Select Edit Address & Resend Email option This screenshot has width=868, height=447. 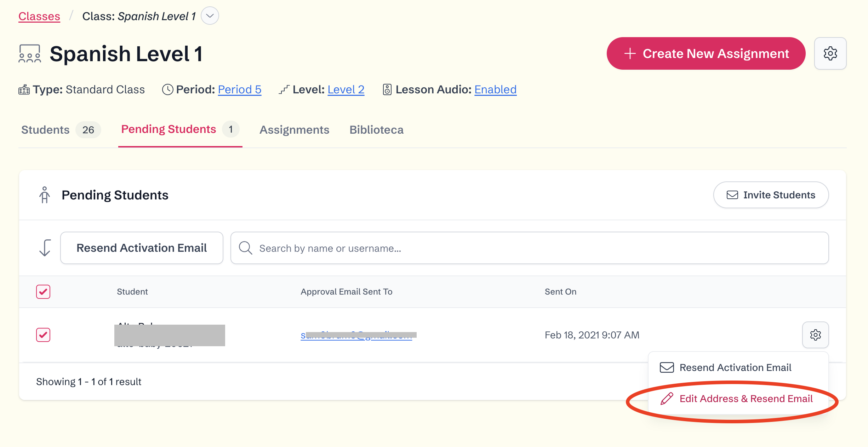[746, 399]
